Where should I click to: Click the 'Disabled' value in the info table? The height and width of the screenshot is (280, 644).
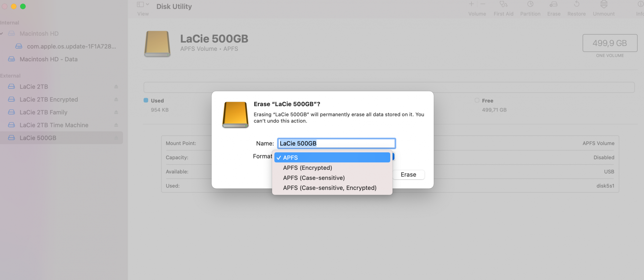(x=604, y=158)
